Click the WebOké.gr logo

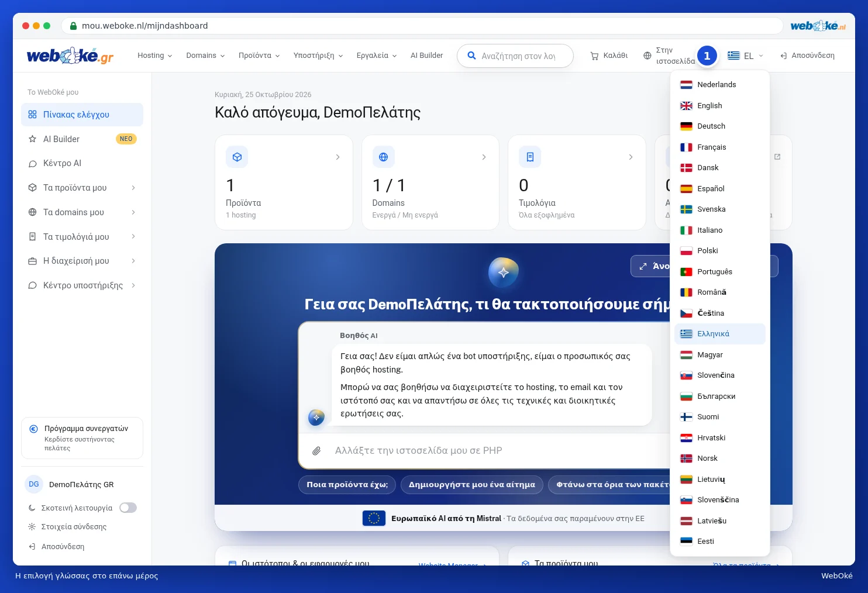point(70,56)
